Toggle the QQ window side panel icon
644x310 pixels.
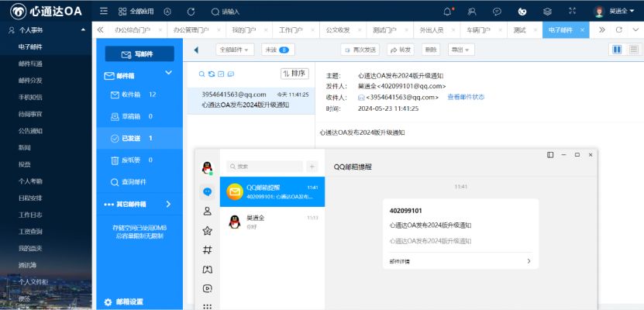tap(550, 155)
